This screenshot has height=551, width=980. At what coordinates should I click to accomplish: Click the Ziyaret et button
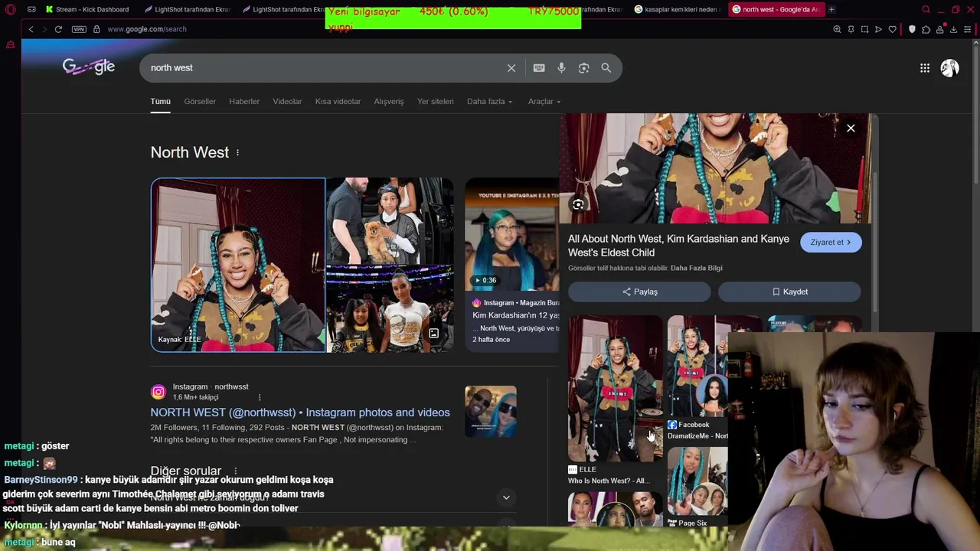[x=831, y=243]
